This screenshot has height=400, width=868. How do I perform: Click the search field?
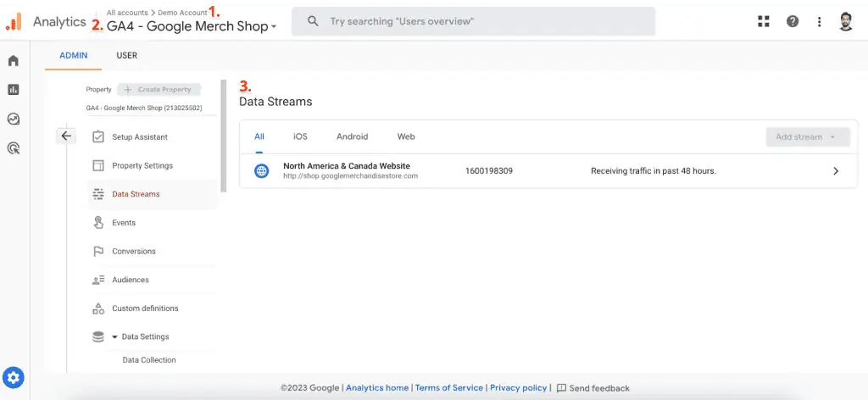point(473,21)
